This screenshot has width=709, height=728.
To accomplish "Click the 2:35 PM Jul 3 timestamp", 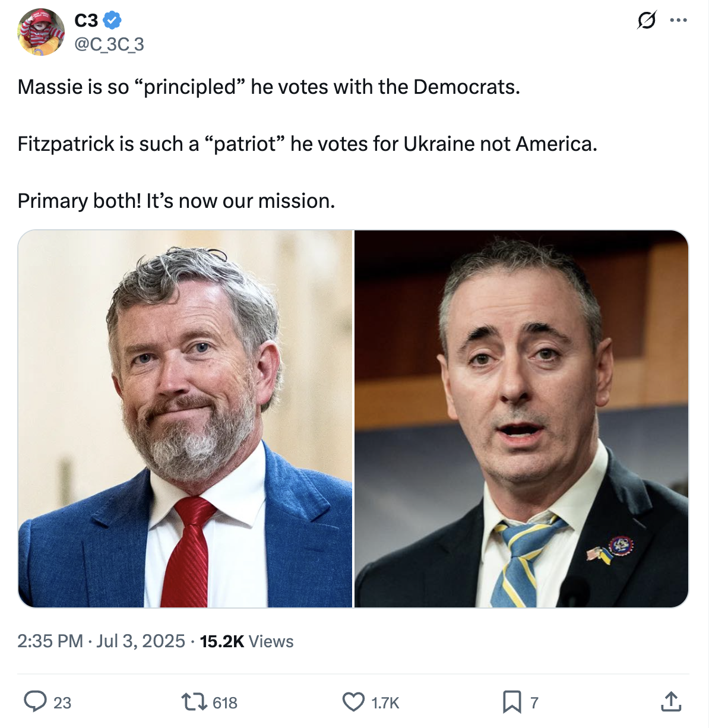I will click(x=102, y=641).
